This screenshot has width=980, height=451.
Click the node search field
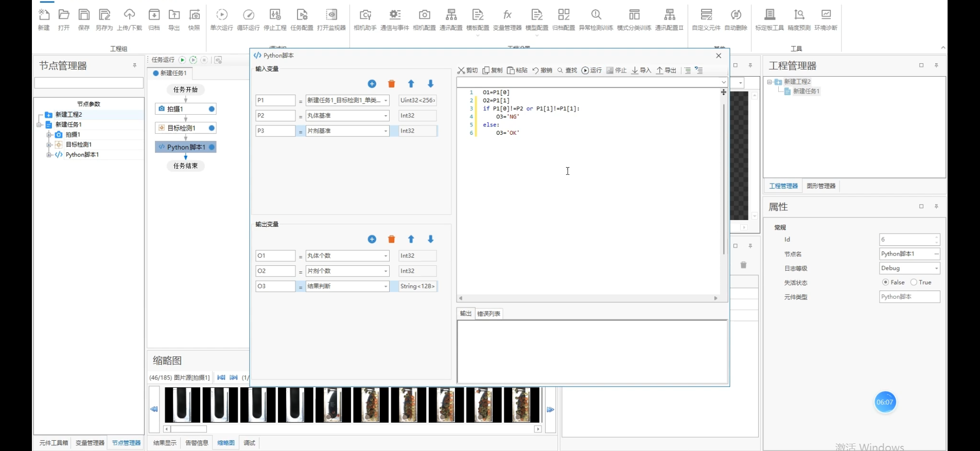click(89, 83)
